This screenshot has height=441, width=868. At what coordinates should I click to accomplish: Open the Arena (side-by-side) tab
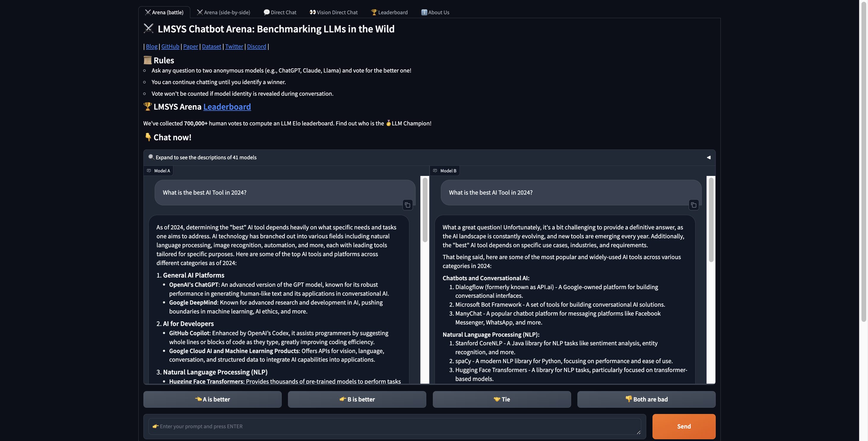tap(224, 12)
